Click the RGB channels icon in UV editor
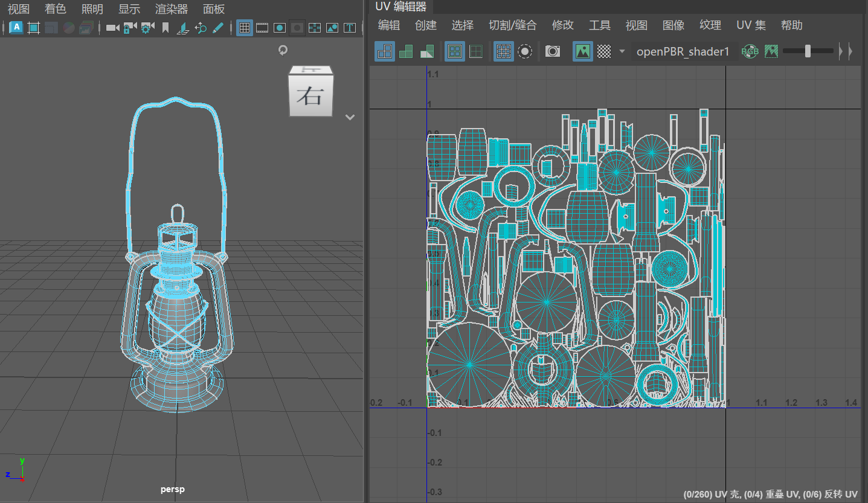 (750, 51)
